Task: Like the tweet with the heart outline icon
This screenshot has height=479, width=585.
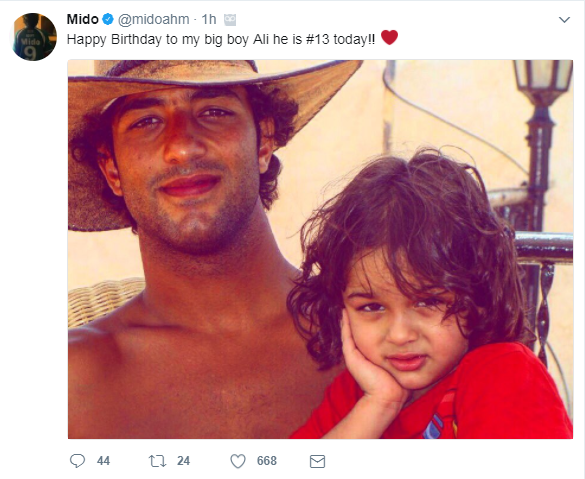Action: pos(238,461)
